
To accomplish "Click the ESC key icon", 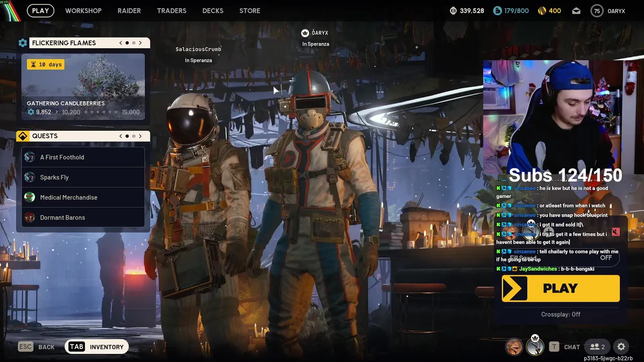I will 26,346.
